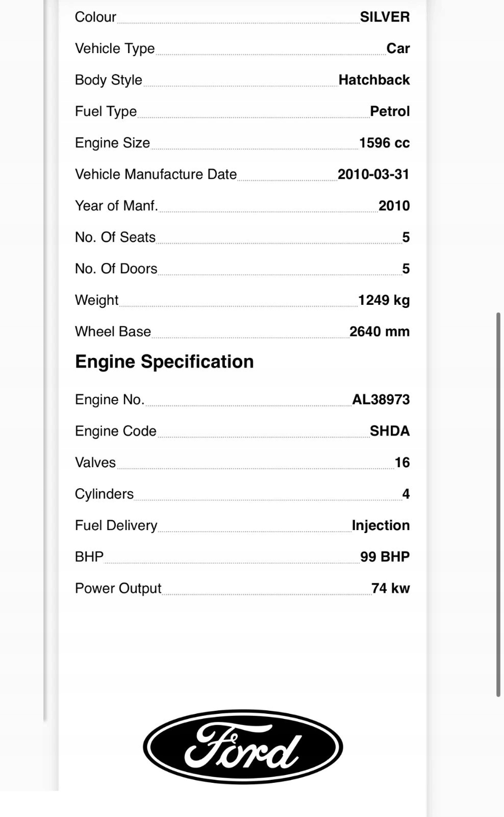The width and height of the screenshot is (504, 817).
Task: Select the 2010-03-31 manufacture date
Action: click(373, 174)
